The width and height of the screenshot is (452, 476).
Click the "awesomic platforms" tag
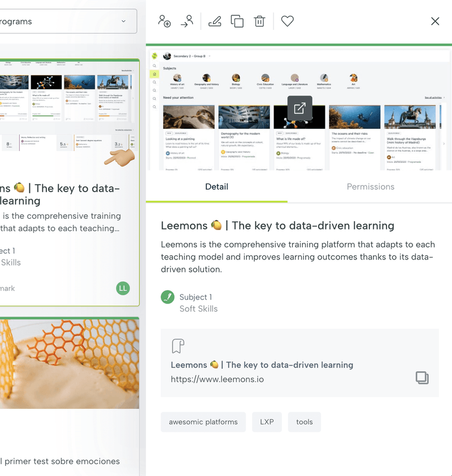(203, 422)
